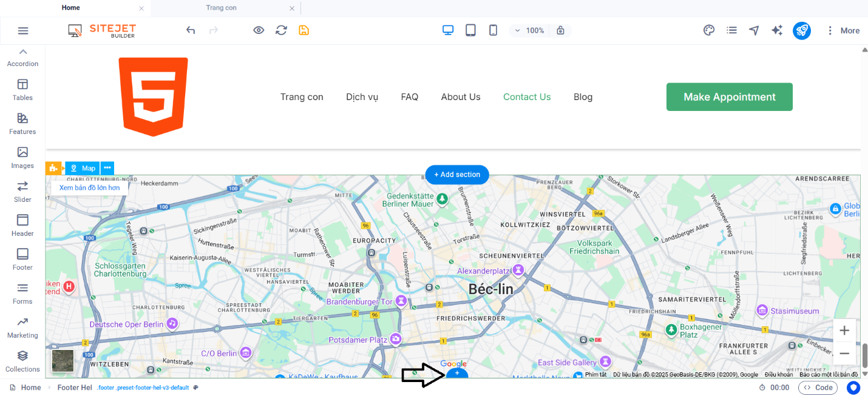Open the hamburger main menu
Viewport: 868px width, 396px height.
pos(23,30)
